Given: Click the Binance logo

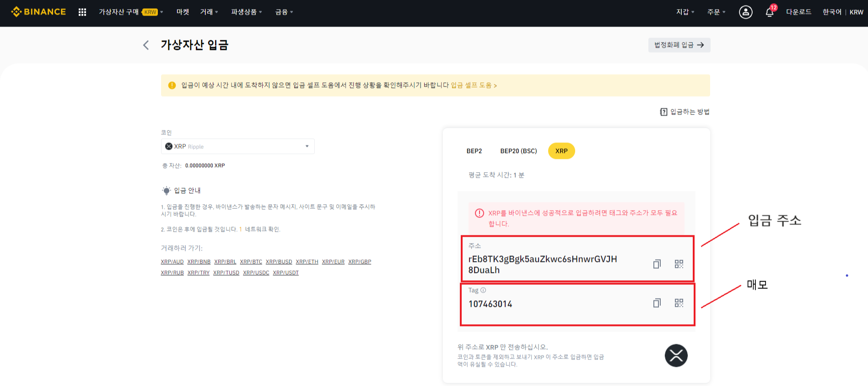Looking at the screenshot, I should (x=38, y=12).
